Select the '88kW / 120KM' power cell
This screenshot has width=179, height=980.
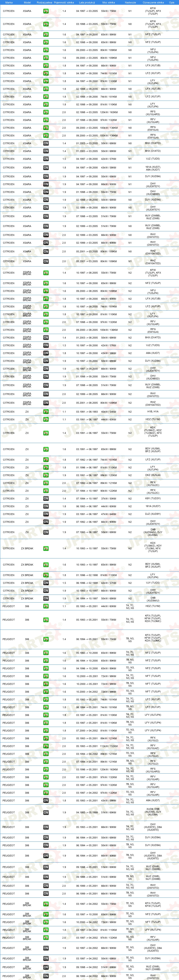pos(109,475)
